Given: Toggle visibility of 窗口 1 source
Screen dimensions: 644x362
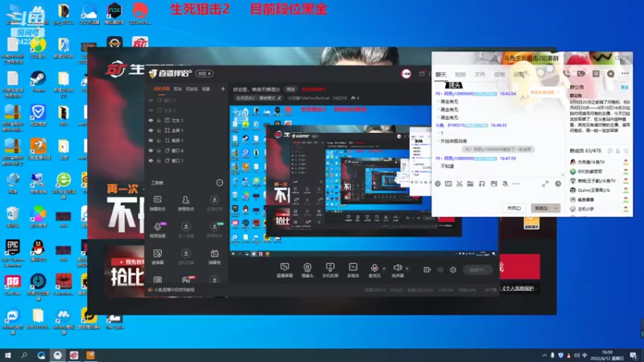Looking at the screenshot, I should (151, 161).
